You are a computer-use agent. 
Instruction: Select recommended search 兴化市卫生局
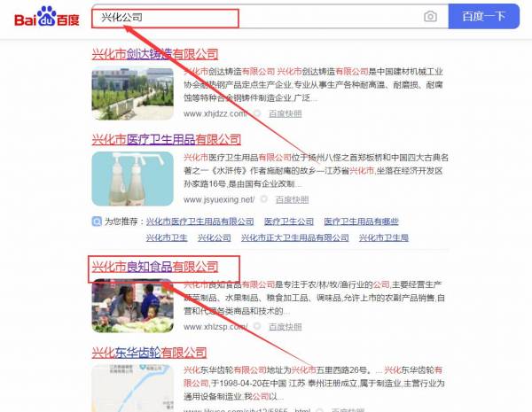click(384, 237)
